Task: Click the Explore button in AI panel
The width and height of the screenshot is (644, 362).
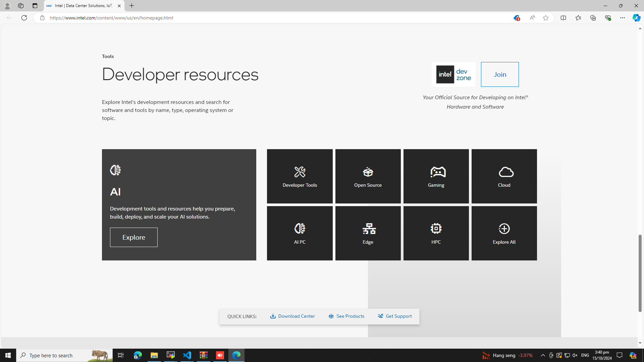Action: 133,237
